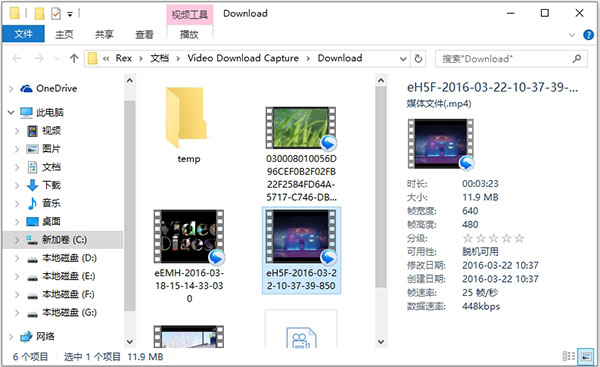This screenshot has height=367, width=600.
Task: Open the Home (主页) ribbon tab
Action: click(x=64, y=34)
